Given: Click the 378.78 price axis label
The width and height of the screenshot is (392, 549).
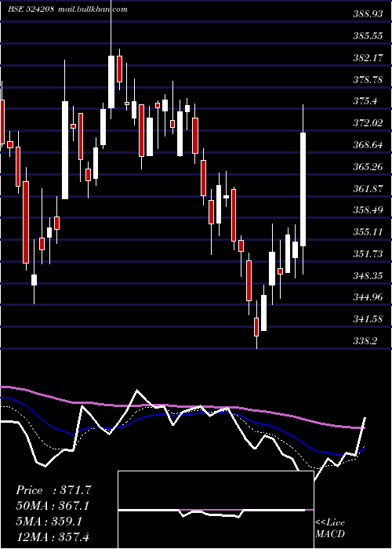Looking at the screenshot, I should (368, 79).
